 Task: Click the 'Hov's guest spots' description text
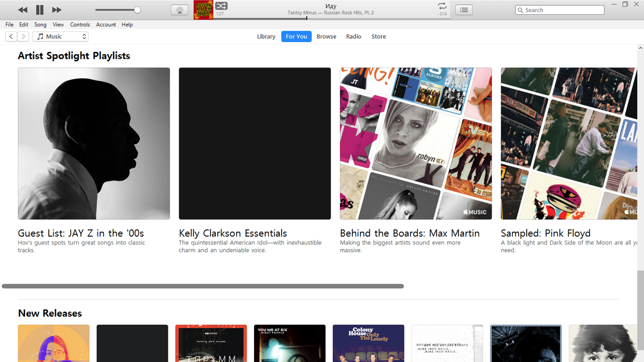[x=82, y=247]
